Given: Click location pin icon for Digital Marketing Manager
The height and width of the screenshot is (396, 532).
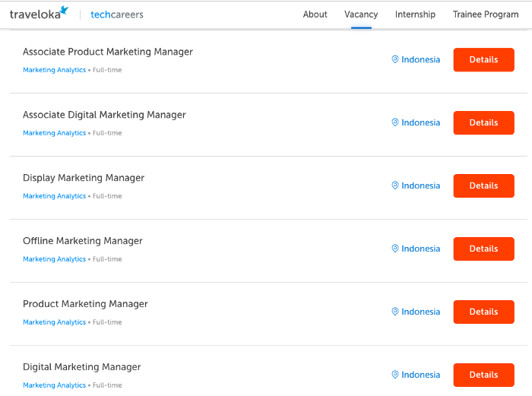Looking at the screenshot, I should pyautogui.click(x=395, y=375).
